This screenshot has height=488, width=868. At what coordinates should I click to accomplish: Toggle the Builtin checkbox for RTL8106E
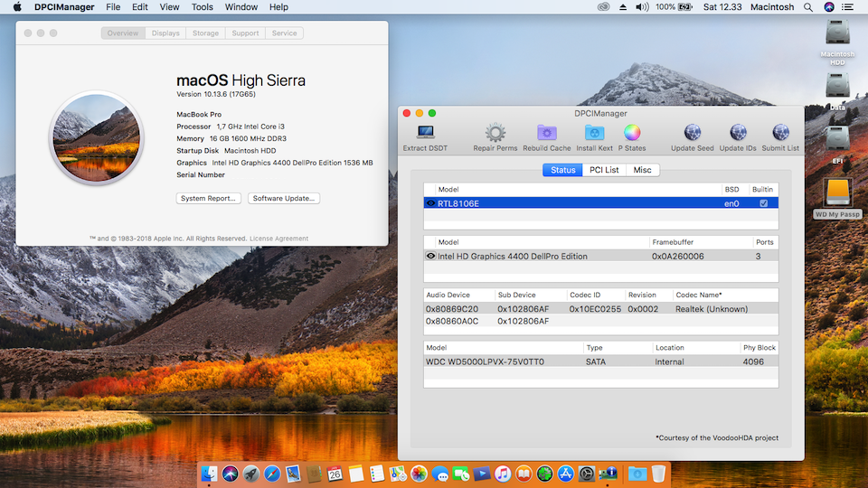[763, 203]
